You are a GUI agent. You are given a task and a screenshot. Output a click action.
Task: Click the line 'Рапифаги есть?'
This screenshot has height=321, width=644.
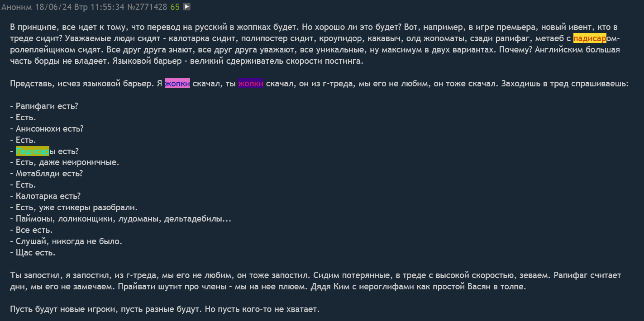point(44,106)
